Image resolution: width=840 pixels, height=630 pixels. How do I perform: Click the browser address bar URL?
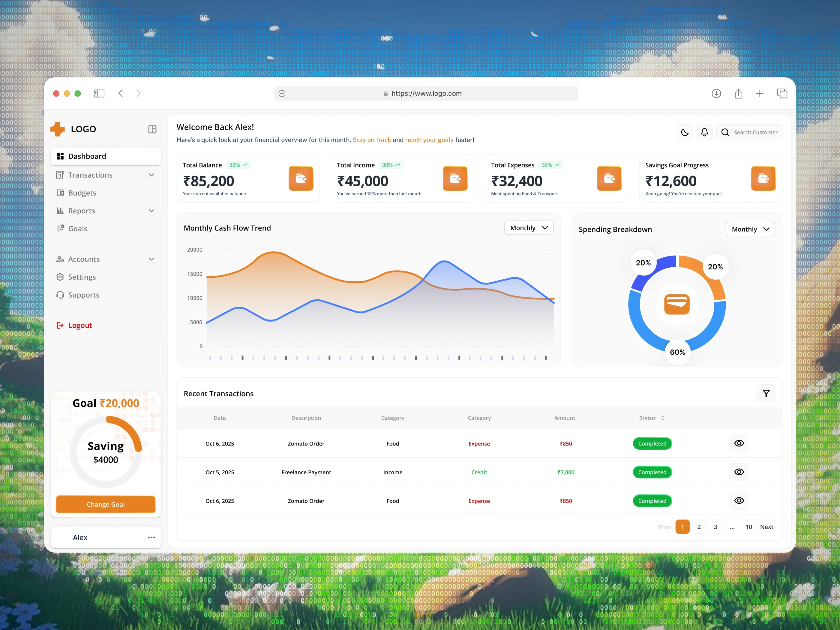[426, 93]
